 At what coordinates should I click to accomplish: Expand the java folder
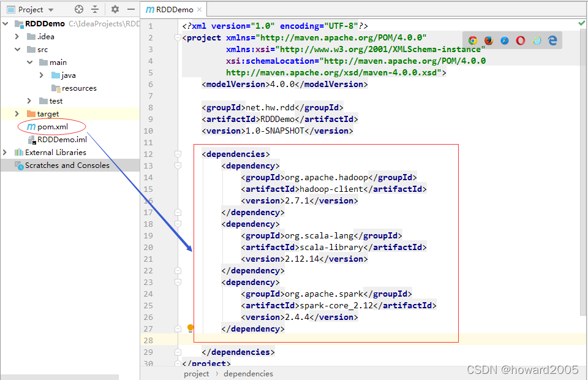pyautogui.click(x=42, y=75)
